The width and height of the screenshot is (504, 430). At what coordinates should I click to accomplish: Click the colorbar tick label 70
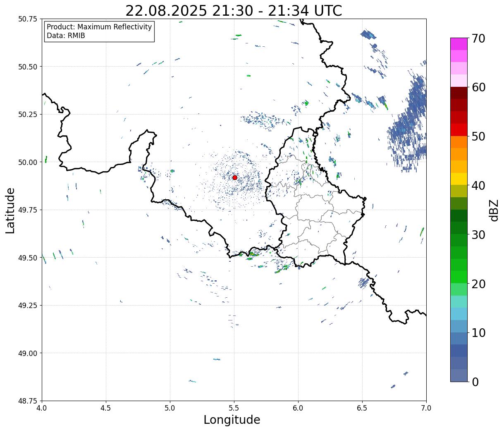[x=478, y=38]
